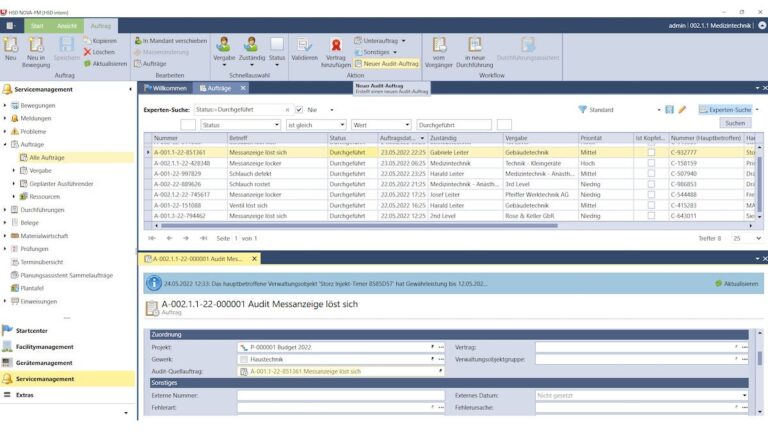Click the vom Vorgänger workflow icon
The image size is (768, 432).
click(x=439, y=48)
